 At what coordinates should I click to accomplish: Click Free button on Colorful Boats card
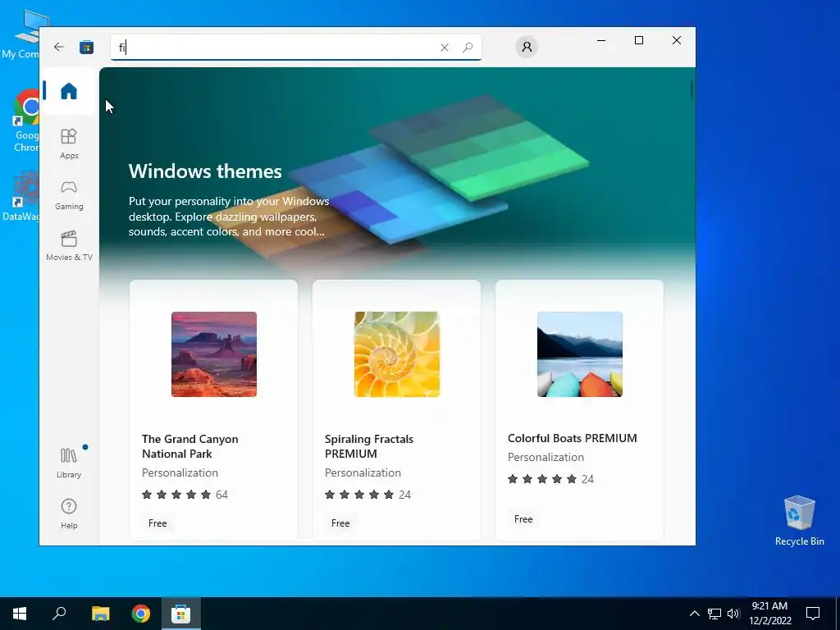[x=523, y=518]
